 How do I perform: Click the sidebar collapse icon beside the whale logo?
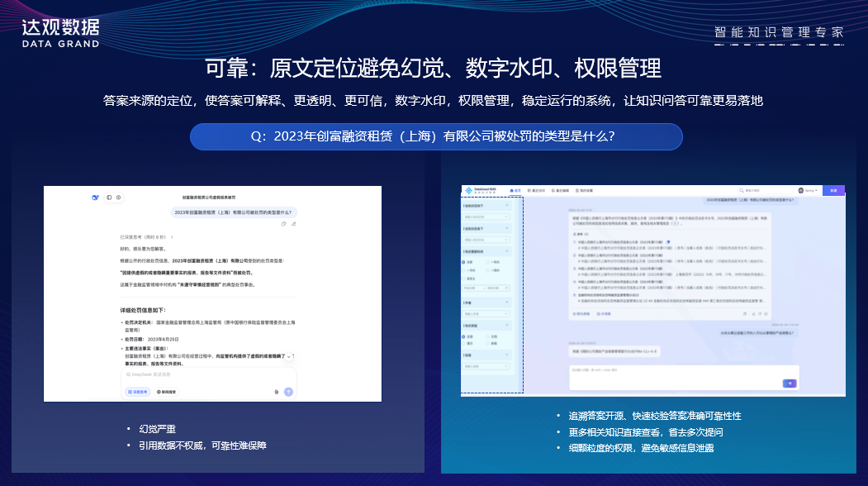109,197
